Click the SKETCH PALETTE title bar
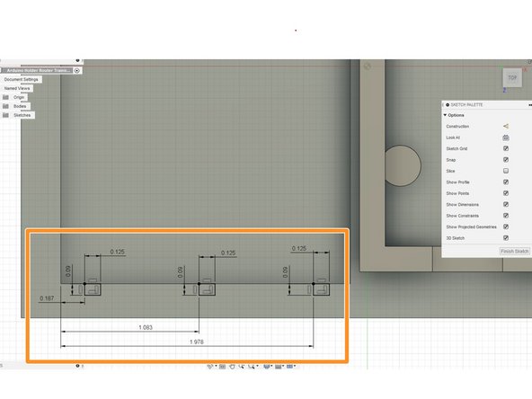 click(487, 105)
